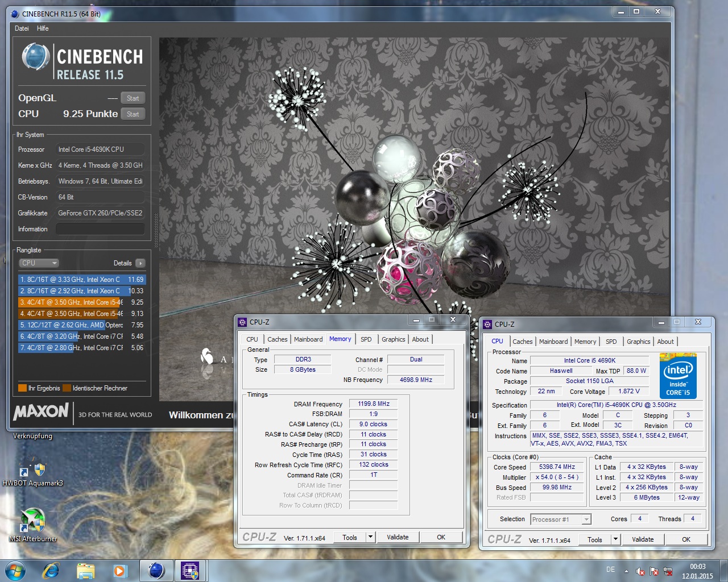Open Mainboard tab in right CPU-Z window

point(553,342)
